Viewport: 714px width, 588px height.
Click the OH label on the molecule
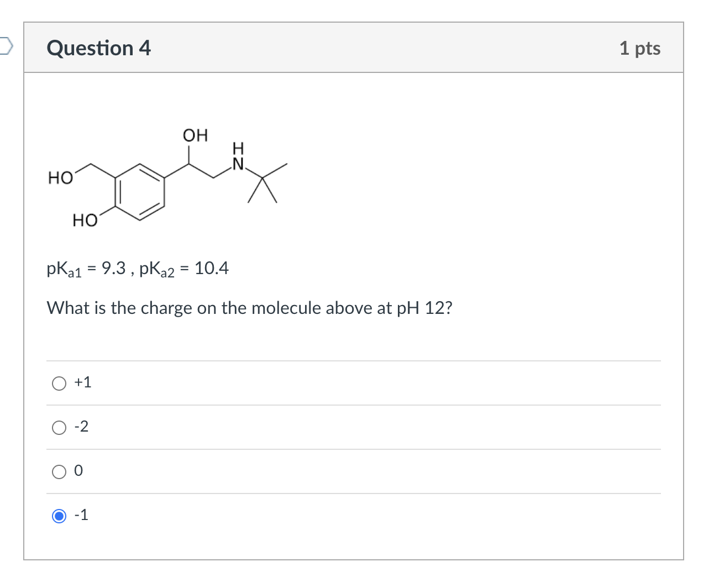(x=194, y=134)
